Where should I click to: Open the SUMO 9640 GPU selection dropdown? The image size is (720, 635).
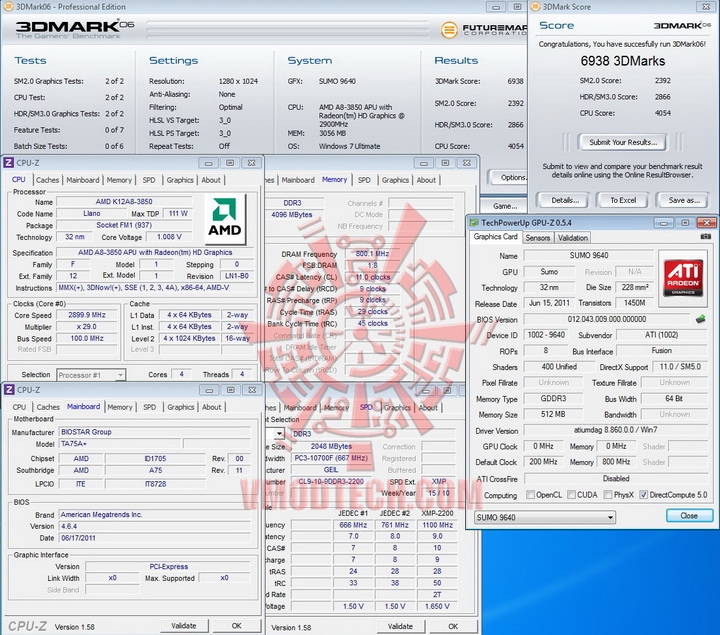(x=545, y=517)
